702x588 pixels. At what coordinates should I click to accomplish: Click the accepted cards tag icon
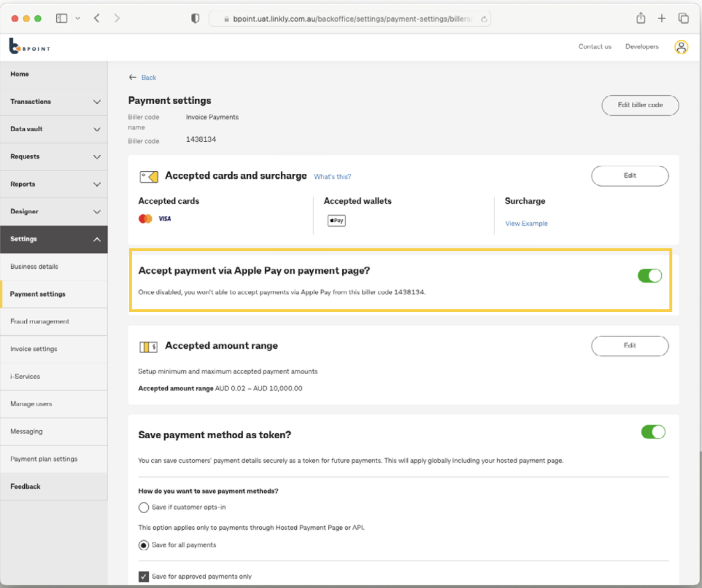click(x=149, y=176)
